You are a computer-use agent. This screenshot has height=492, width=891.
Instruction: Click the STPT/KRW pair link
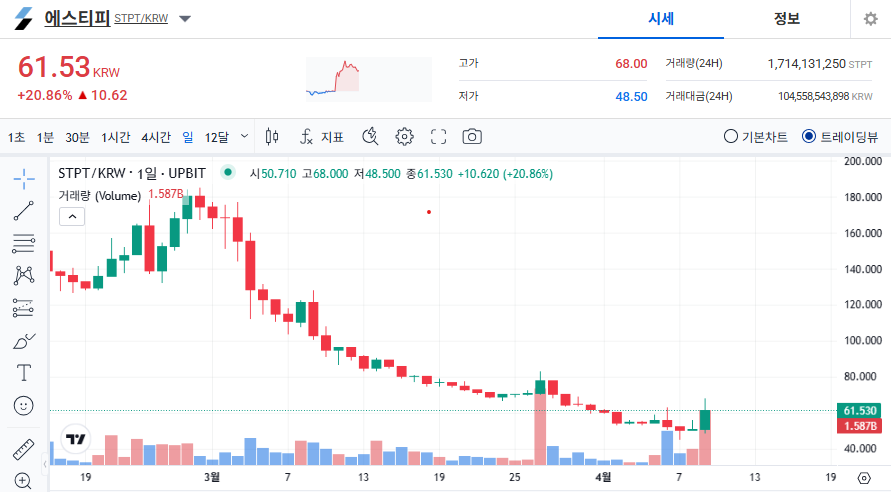pyautogui.click(x=141, y=18)
